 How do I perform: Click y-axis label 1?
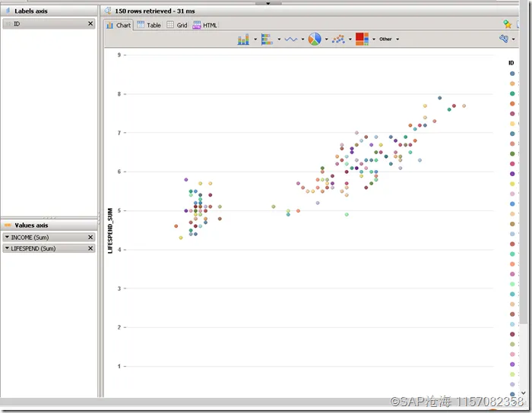pos(119,366)
